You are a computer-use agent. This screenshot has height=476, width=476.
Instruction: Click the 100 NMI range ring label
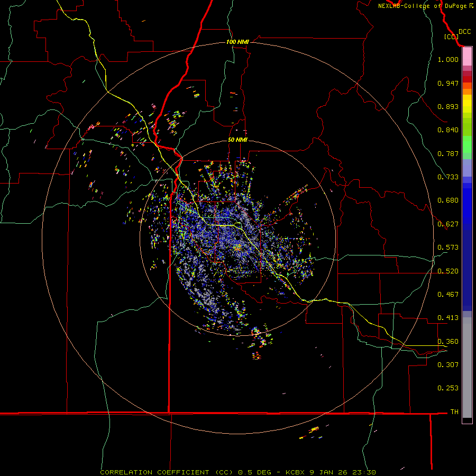coord(237,42)
